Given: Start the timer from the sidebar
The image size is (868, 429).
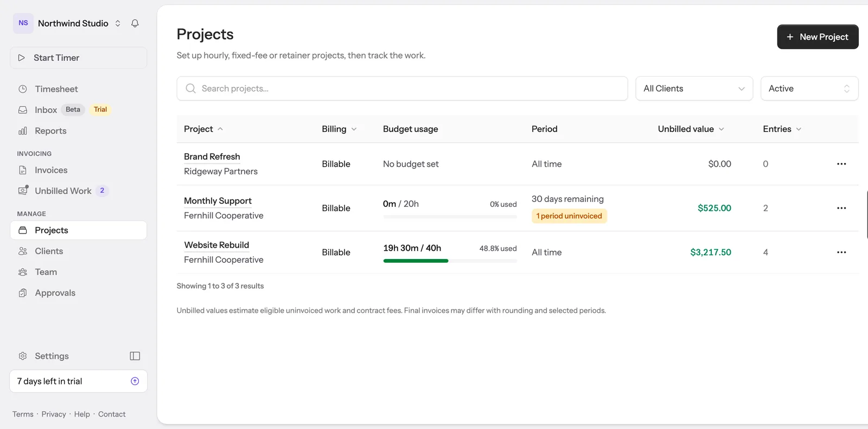Looking at the screenshot, I should tap(79, 58).
